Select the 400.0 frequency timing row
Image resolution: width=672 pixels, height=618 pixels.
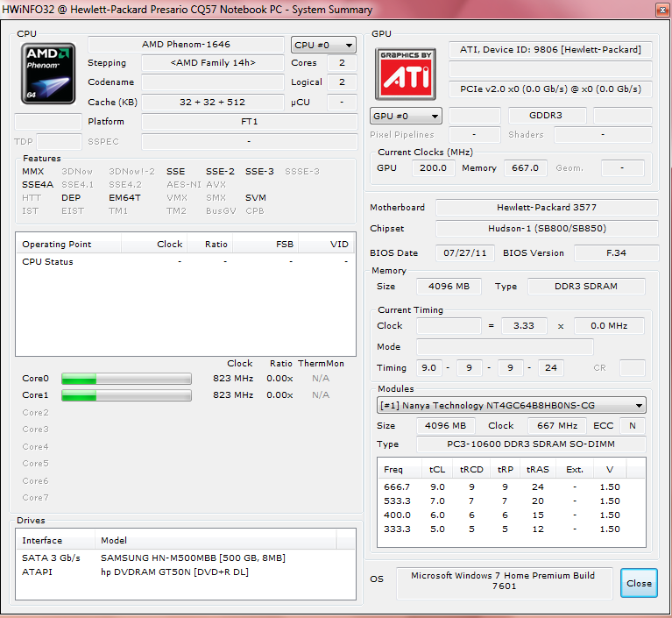click(512, 515)
